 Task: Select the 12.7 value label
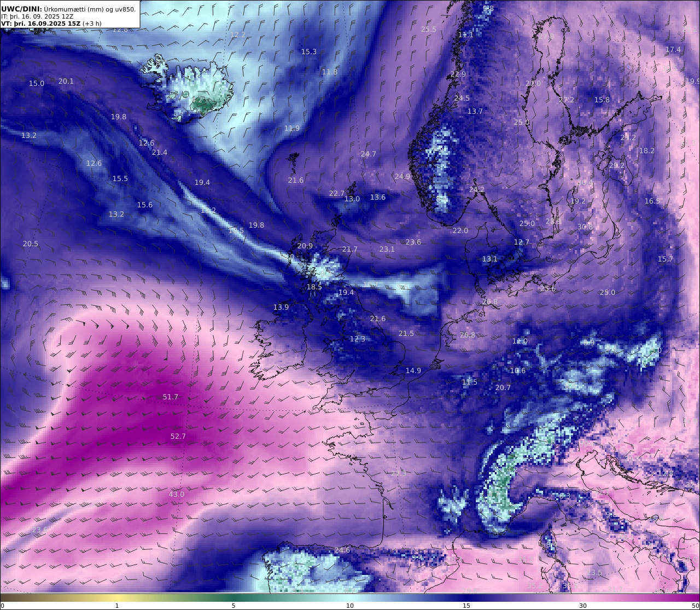(x=522, y=242)
